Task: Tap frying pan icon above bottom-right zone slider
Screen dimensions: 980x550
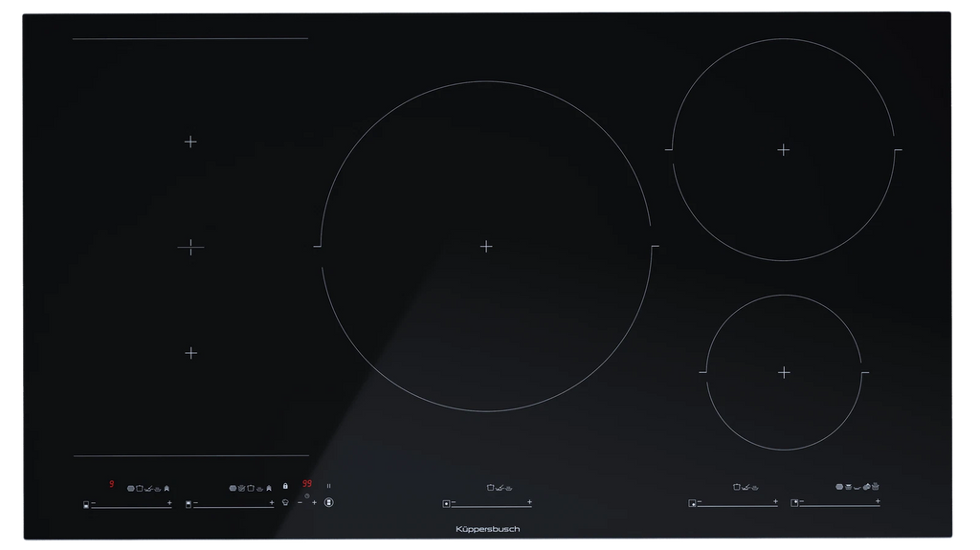Action: (746, 488)
